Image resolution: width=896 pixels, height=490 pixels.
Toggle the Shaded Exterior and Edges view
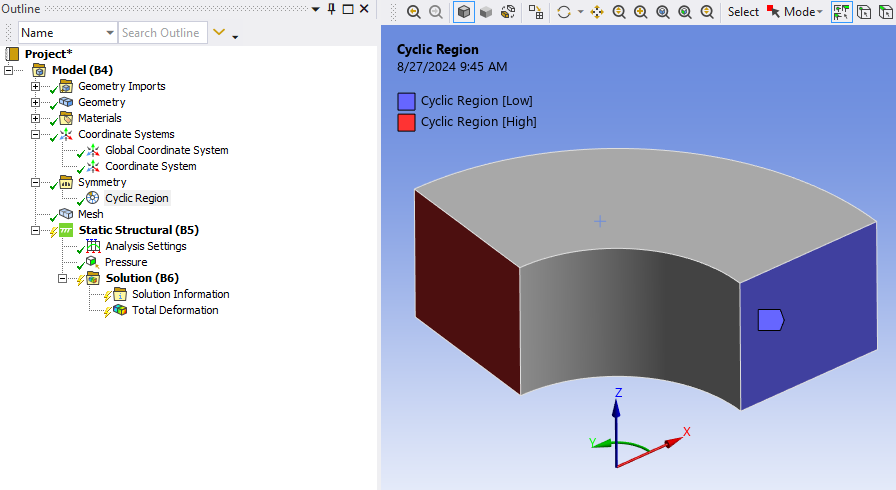click(463, 12)
